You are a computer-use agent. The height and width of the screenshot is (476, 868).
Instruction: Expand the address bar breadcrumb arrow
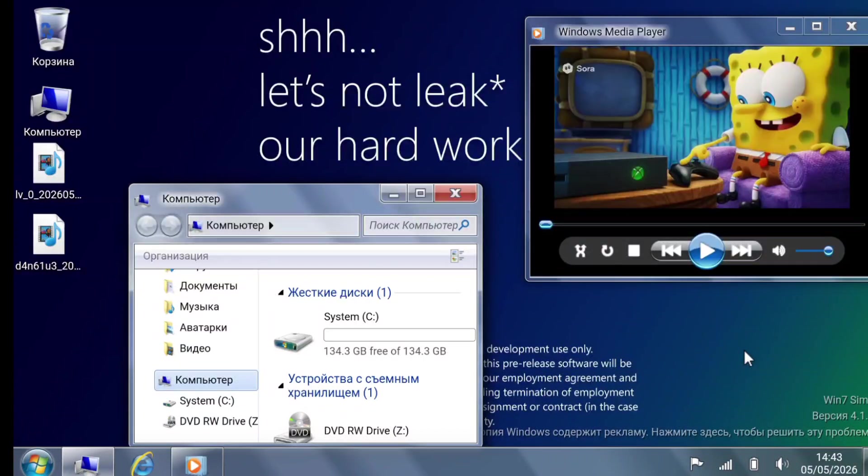271,225
